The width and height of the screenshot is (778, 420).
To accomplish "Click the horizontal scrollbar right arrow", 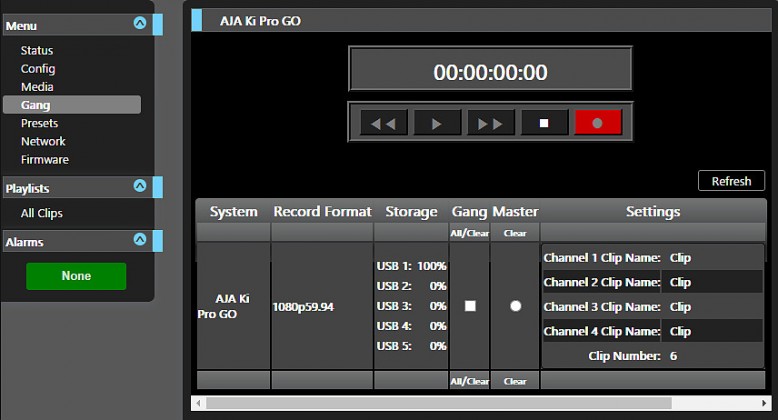I will [764, 403].
